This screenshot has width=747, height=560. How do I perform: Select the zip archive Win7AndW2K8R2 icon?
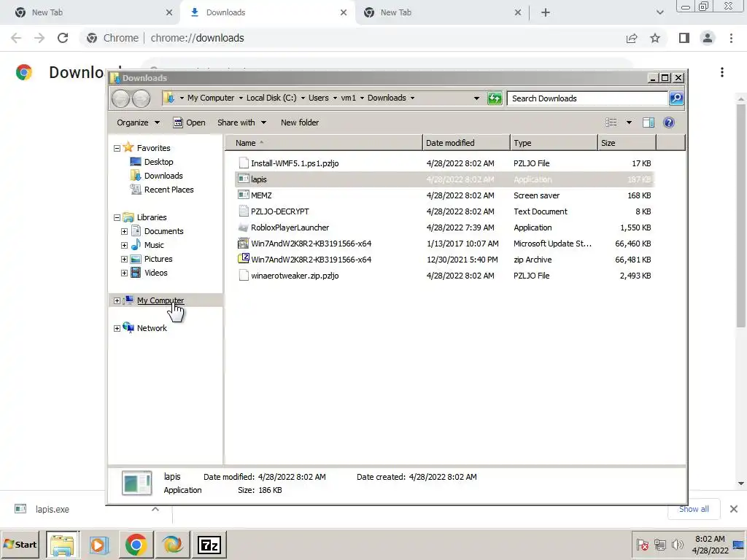244,259
